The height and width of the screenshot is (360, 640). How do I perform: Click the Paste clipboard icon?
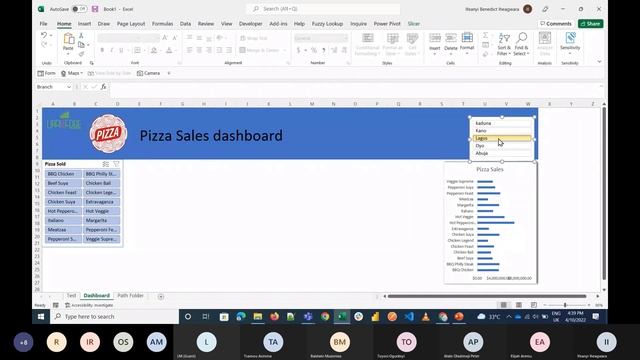69,39
